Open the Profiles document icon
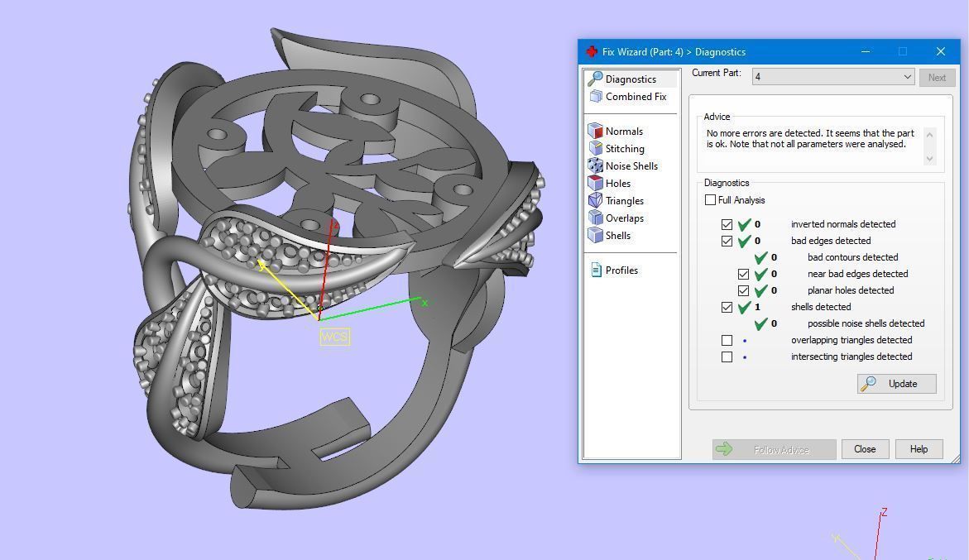This screenshot has height=560, width=969. click(596, 270)
